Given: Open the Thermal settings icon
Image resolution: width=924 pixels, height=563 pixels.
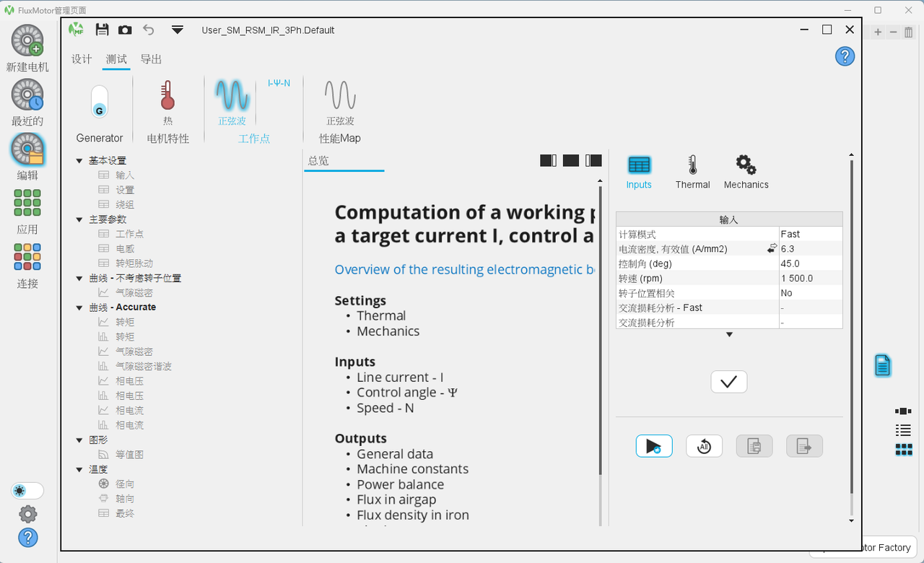Looking at the screenshot, I should 692,165.
